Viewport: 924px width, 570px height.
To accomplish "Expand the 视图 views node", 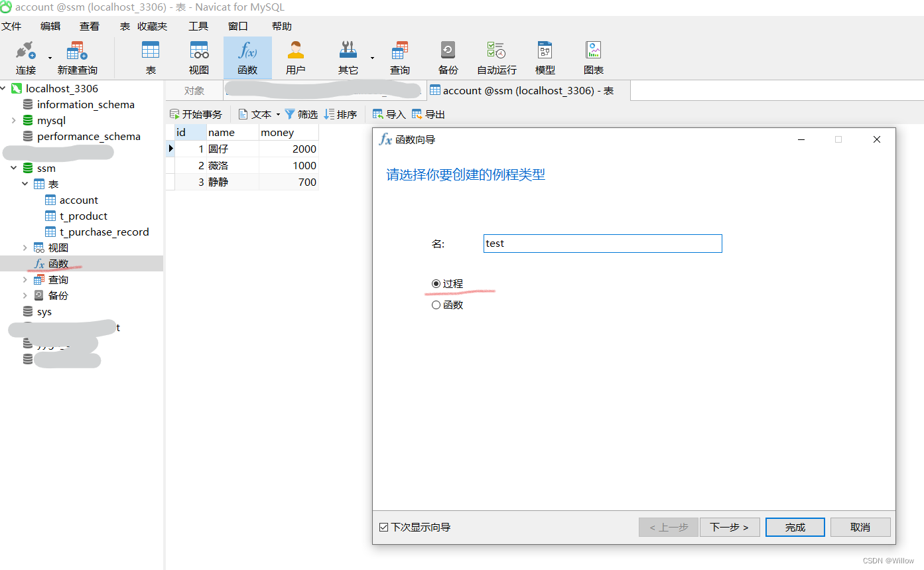I will click(25, 248).
